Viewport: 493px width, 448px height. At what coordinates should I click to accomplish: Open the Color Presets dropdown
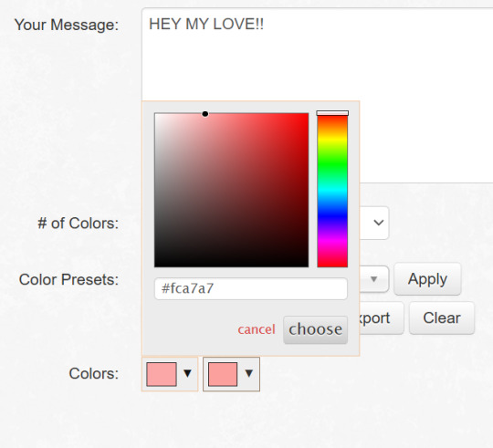373,279
